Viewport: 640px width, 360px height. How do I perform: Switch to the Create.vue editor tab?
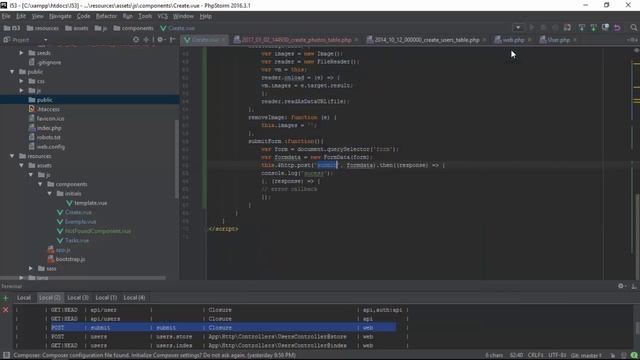[x=204, y=40]
